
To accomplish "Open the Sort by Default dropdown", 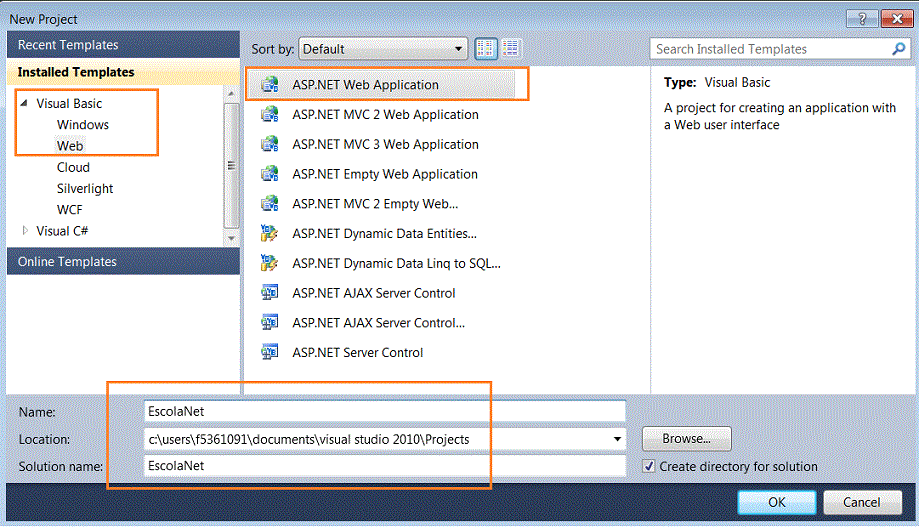I will (x=383, y=49).
